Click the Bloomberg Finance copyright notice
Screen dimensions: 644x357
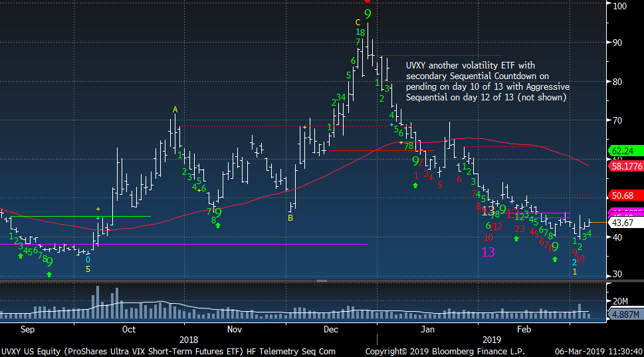coord(445,352)
